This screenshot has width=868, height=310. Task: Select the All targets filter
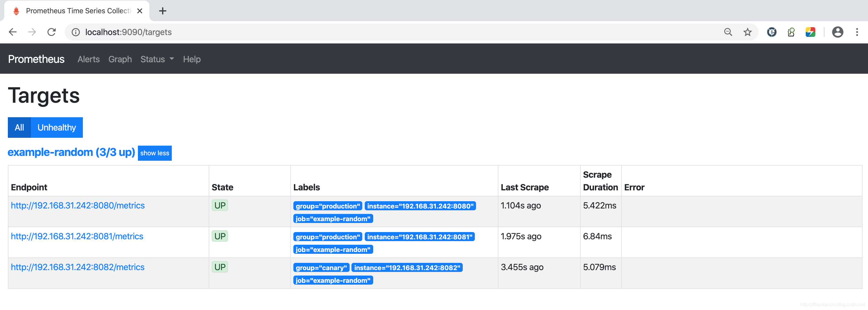19,127
